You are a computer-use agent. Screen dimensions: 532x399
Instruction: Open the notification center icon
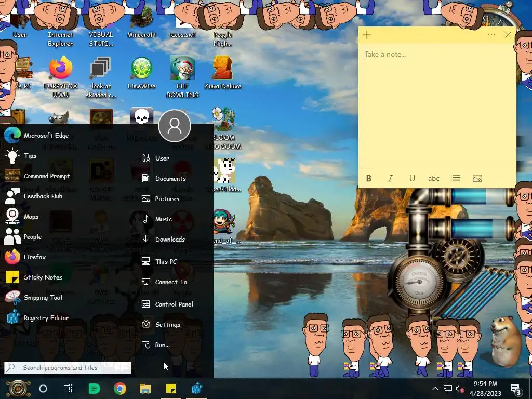click(515, 390)
